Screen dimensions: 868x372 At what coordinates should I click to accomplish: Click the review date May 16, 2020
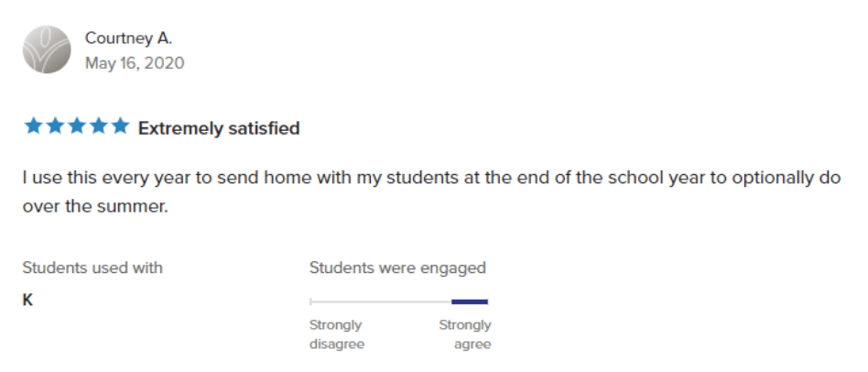(x=134, y=63)
